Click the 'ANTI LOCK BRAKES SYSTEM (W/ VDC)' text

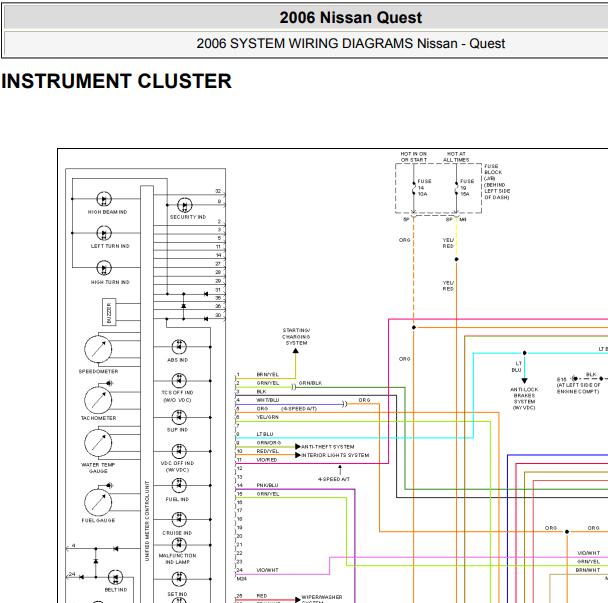click(x=524, y=399)
